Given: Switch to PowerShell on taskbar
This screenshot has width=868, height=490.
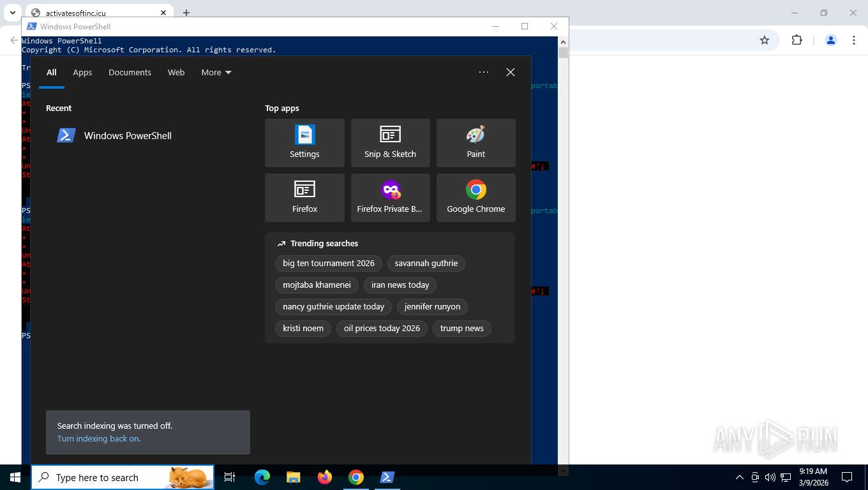Looking at the screenshot, I should point(387,477).
